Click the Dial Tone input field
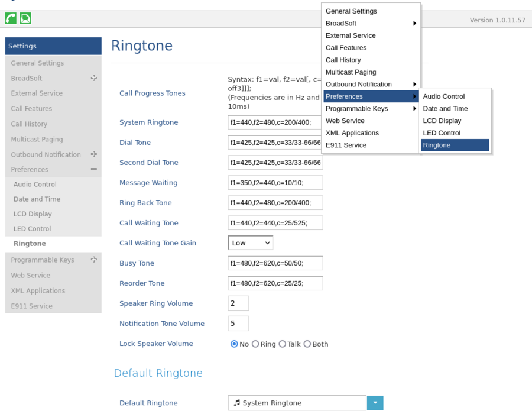Screen dimensions: 532x414 275,143
